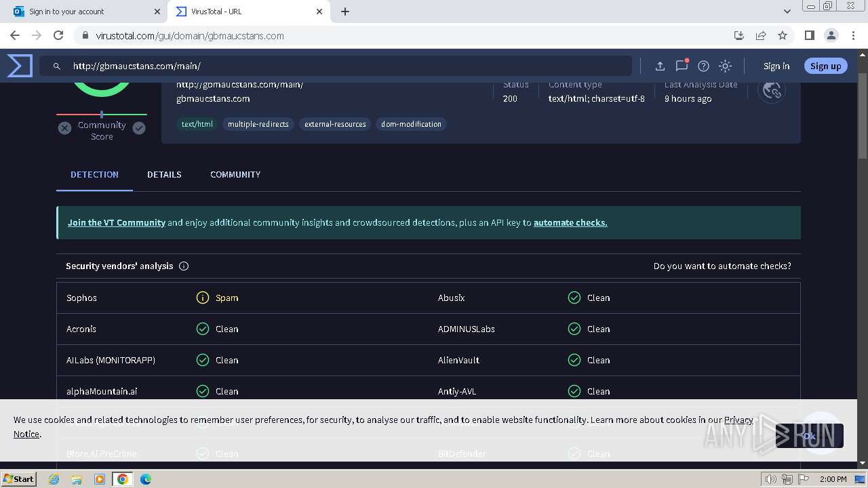Click Do you want to automate checks?
This screenshot has width=868, height=488.
(x=722, y=266)
